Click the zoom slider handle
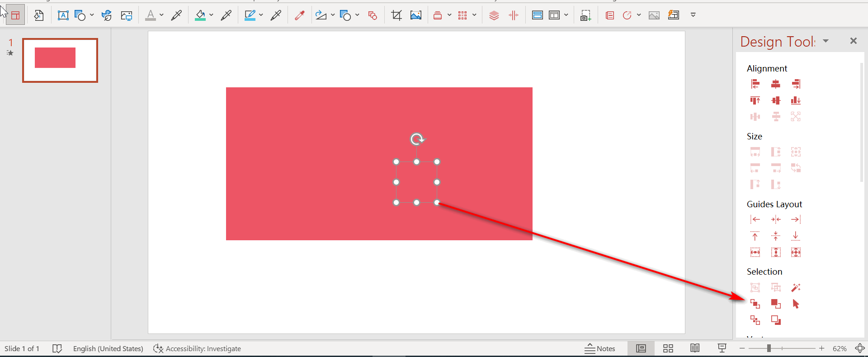The width and height of the screenshot is (868, 357). point(769,348)
